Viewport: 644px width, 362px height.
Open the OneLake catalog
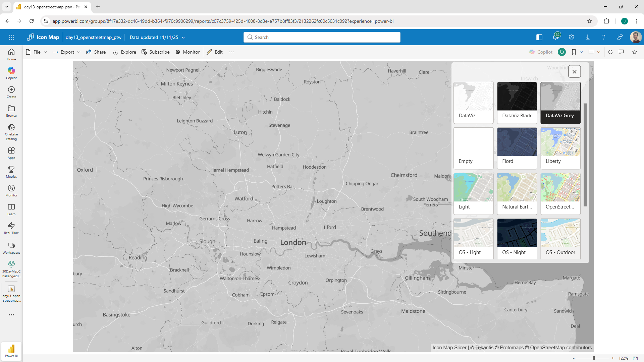click(x=11, y=131)
